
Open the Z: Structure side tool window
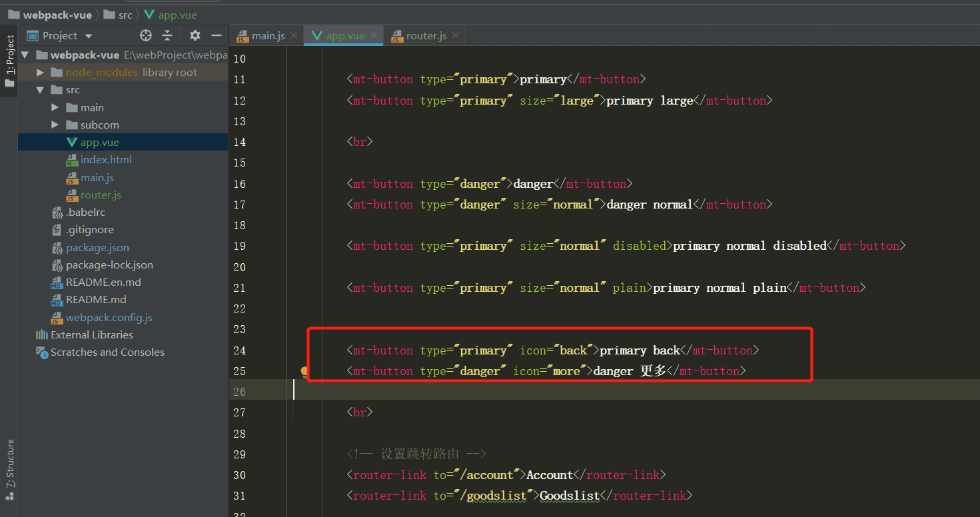click(9, 470)
